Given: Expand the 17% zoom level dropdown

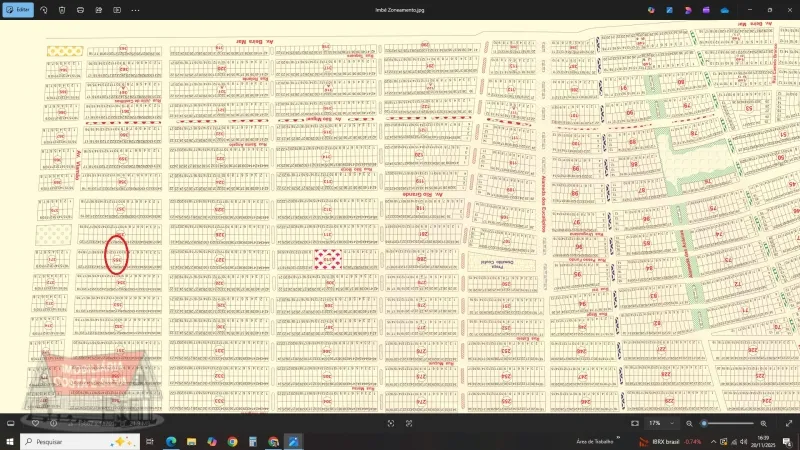Looking at the screenshot, I should (x=672, y=423).
